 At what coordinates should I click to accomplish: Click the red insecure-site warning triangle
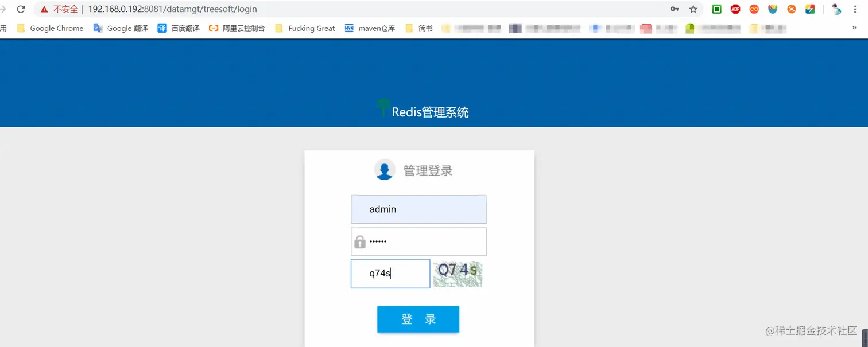click(x=44, y=9)
